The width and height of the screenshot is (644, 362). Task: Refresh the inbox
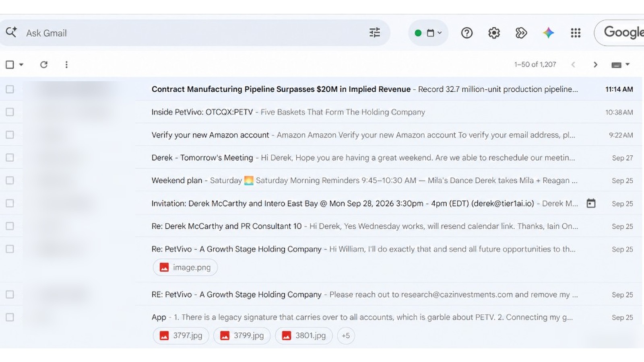(44, 64)
